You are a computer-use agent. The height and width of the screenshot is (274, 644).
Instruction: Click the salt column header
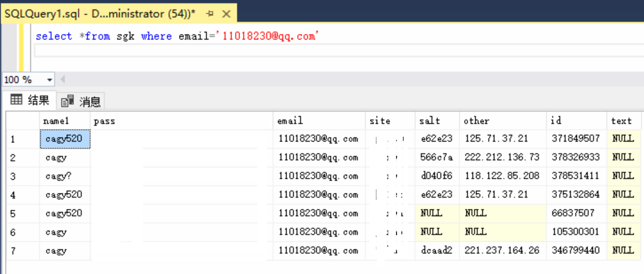click(x=437, y=121)
